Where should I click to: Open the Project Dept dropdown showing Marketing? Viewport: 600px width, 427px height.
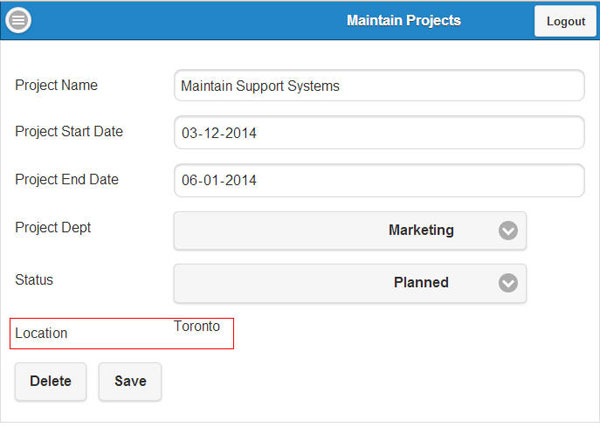click(x=350, y=230)
